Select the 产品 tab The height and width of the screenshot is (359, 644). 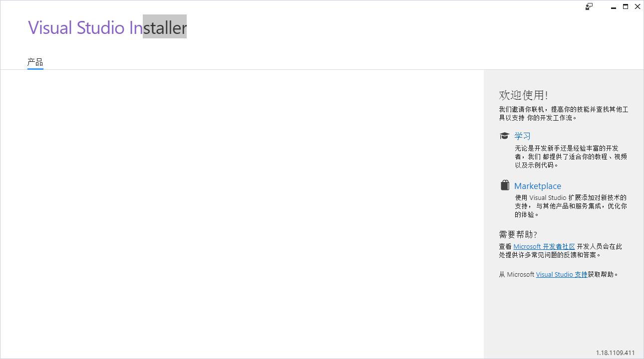(35, 62)
